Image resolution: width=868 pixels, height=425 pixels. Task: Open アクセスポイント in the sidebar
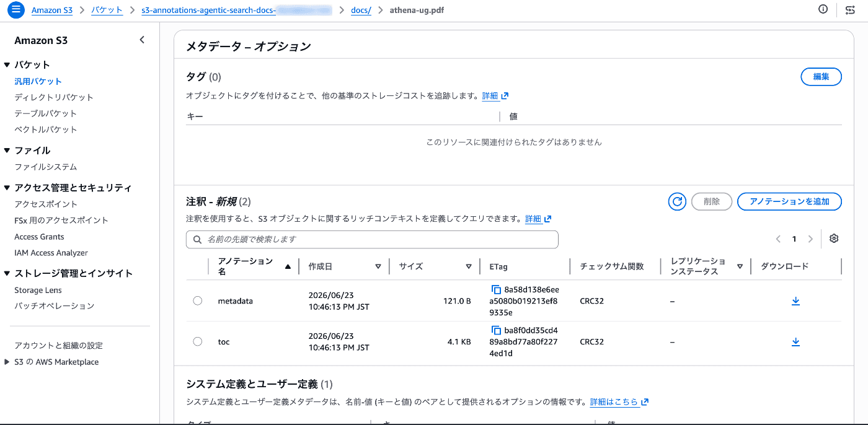(46, 204)
